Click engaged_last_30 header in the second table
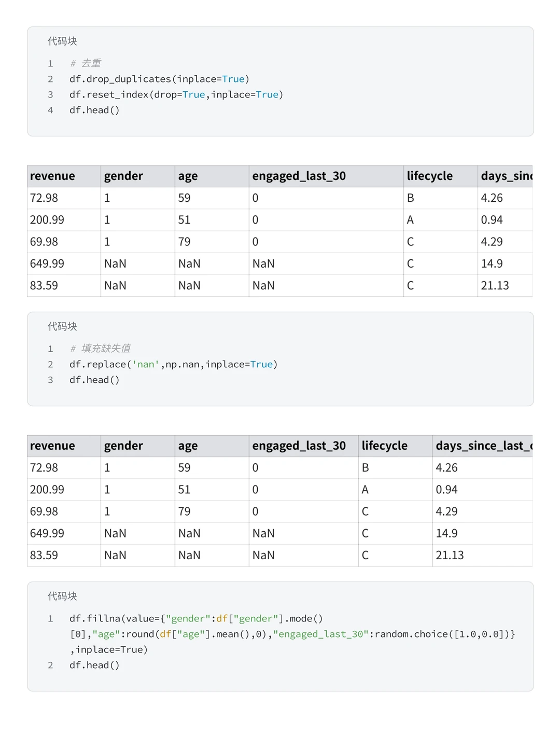This screenshot has width=560, height=747. pos(299,446)
